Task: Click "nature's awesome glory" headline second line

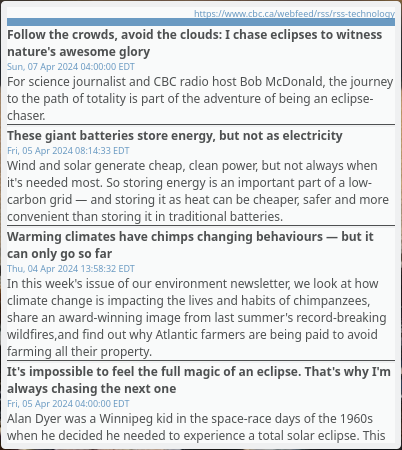Action: [x=79, y=52]
